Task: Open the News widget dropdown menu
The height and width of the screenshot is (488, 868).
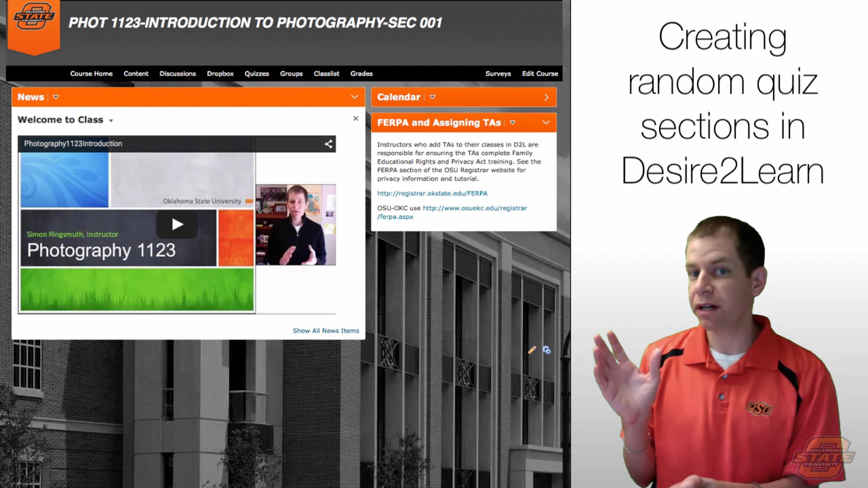Action: (56, 97)
